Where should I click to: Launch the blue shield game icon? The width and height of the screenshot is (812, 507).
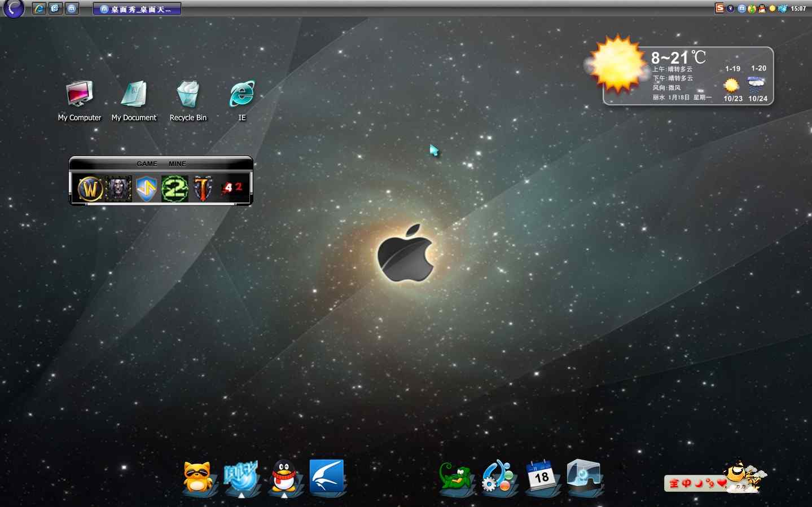tap(147, 188)
